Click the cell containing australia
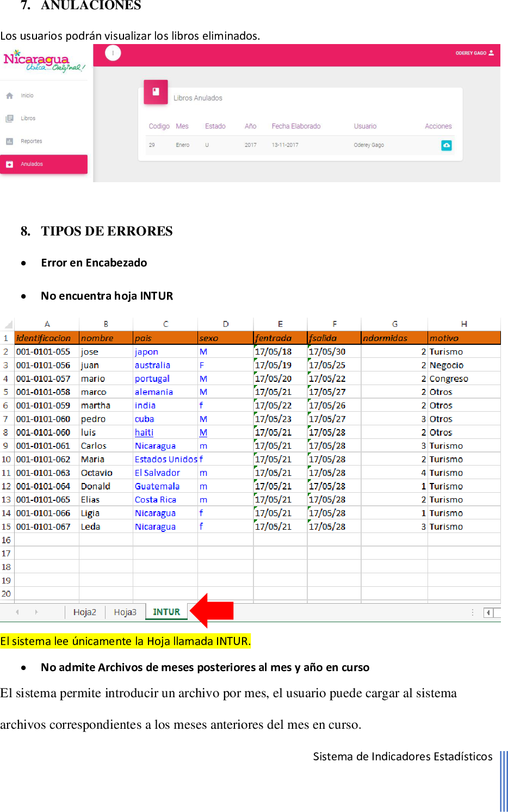 (165, 365)
